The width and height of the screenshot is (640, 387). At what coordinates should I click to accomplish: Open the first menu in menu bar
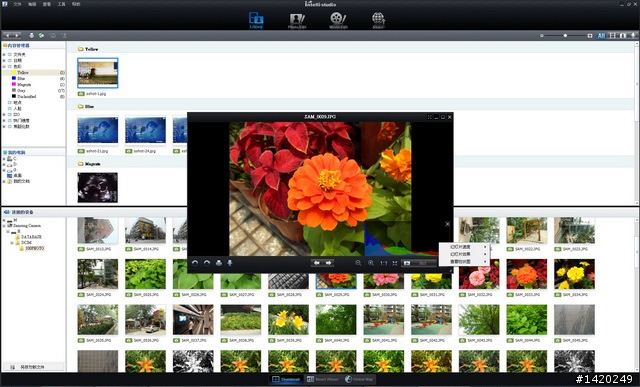tap(17, 4)
